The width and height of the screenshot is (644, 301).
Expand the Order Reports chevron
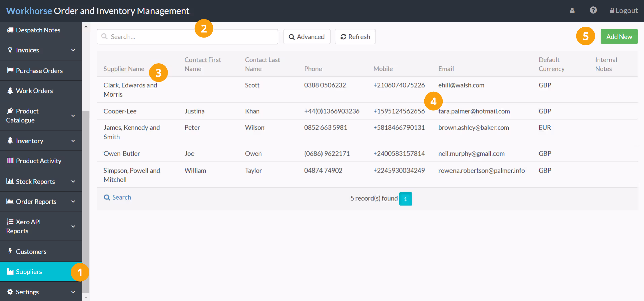pyautogui.click(x=73, y=201)
